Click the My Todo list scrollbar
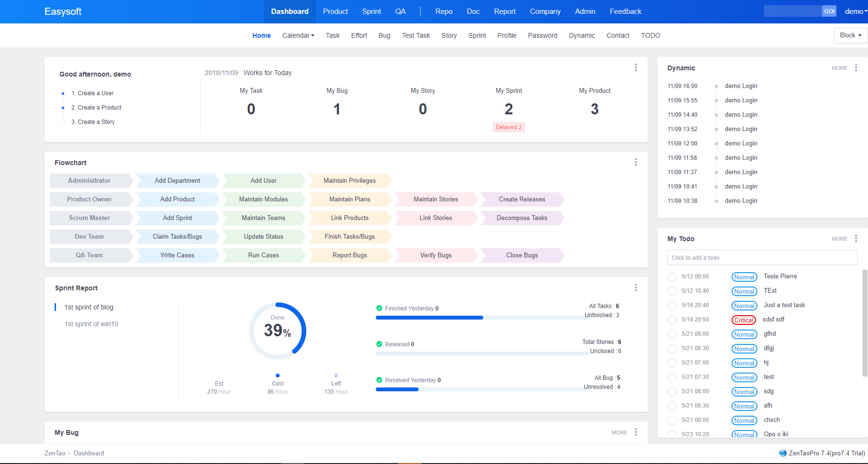 [865, 323]
